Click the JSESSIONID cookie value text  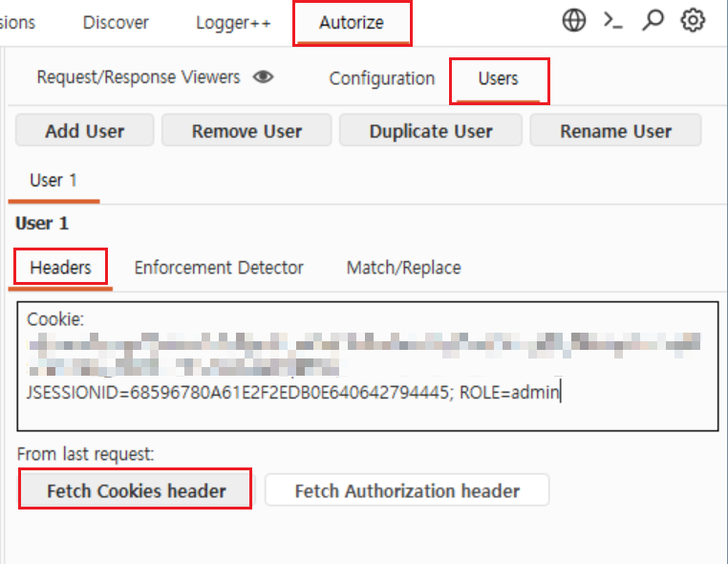238,393
